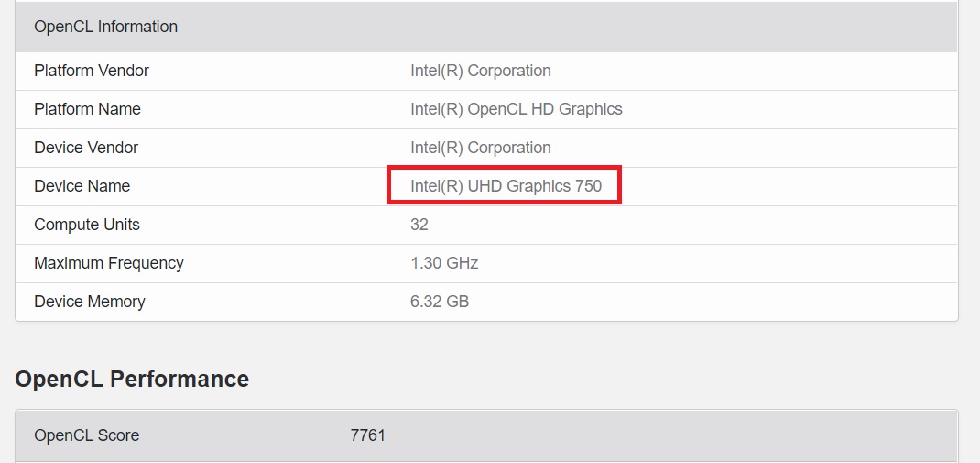
Task: Click the OpenCL Score header row
Action: point(486,436)
